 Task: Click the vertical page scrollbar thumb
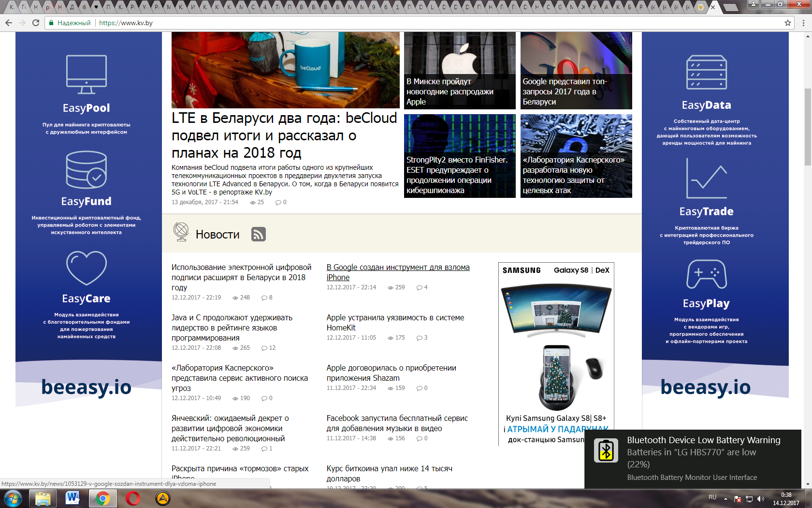click(808, 127)
